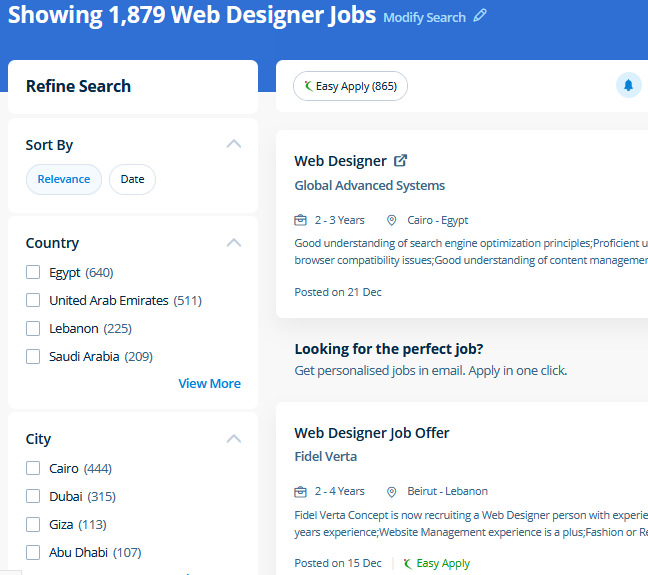Sort results by Date
This screenshot has width=648, height=575.
[x=132, y=180]
